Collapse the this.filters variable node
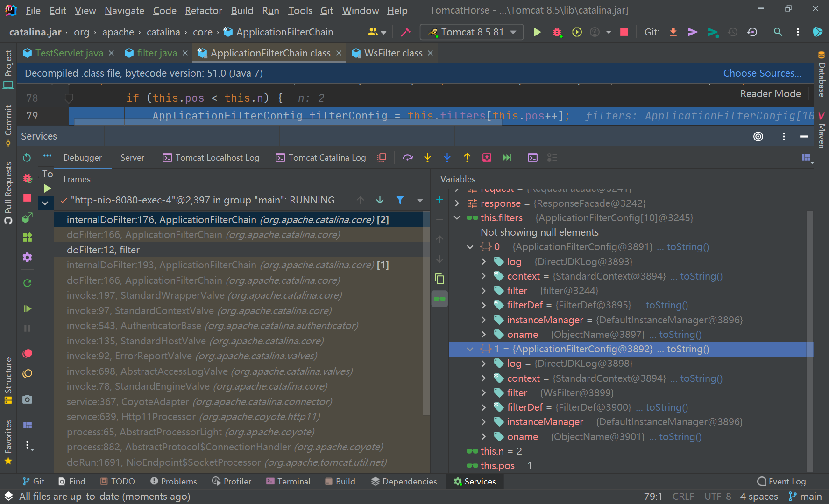The height and width of the screenshot is (504, 829). tap(456, 217)
